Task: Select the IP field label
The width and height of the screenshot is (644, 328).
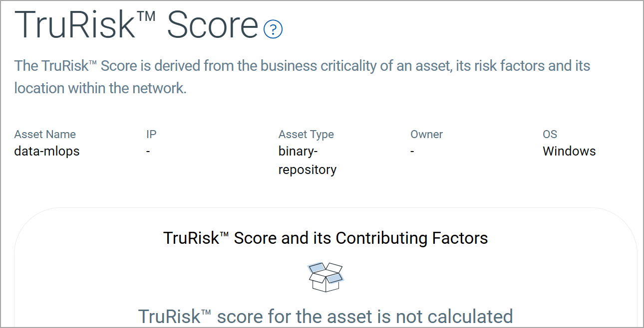Action: 151,134
